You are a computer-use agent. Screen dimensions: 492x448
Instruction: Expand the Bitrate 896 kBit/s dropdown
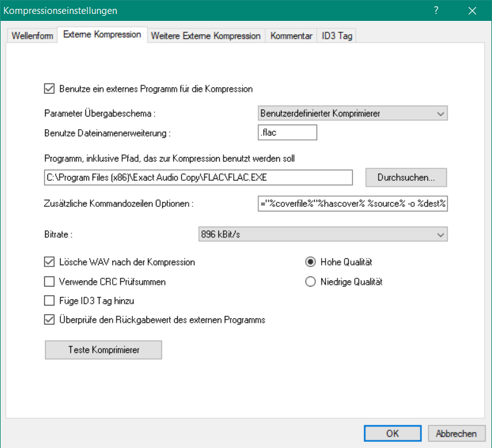coord(323,234)
